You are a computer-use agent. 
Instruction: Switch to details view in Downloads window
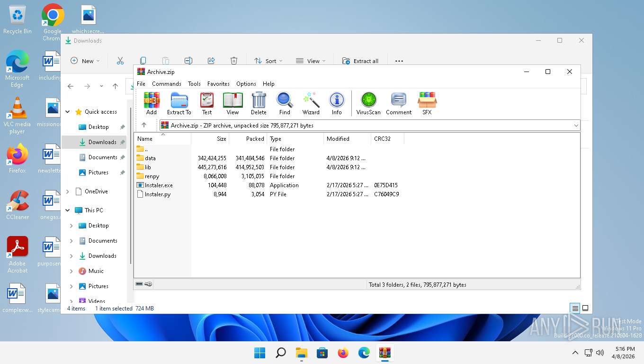point(575,308)
